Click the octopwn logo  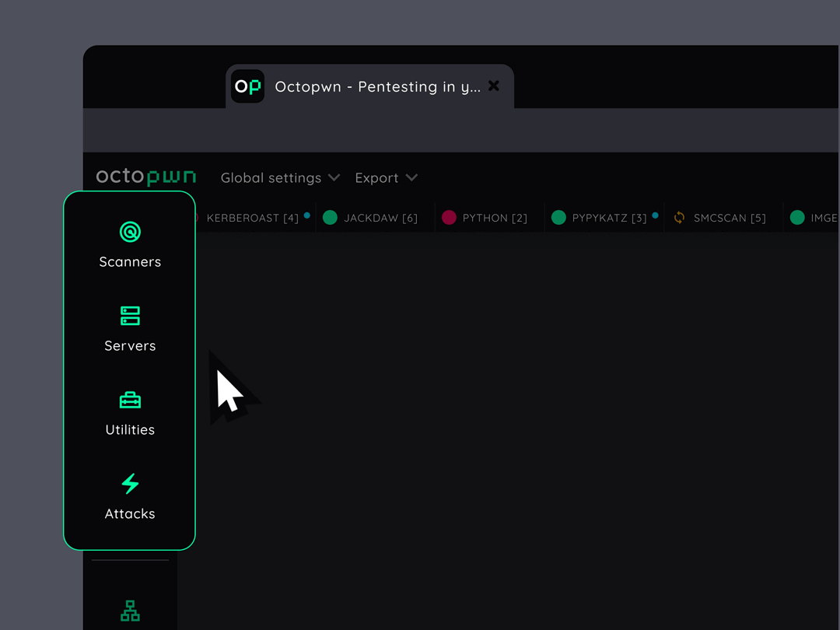[145, 177]
